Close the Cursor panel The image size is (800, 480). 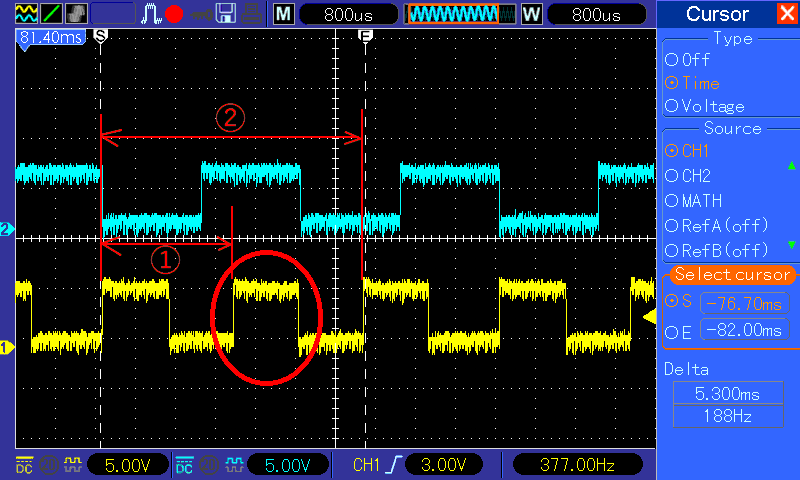787,14
